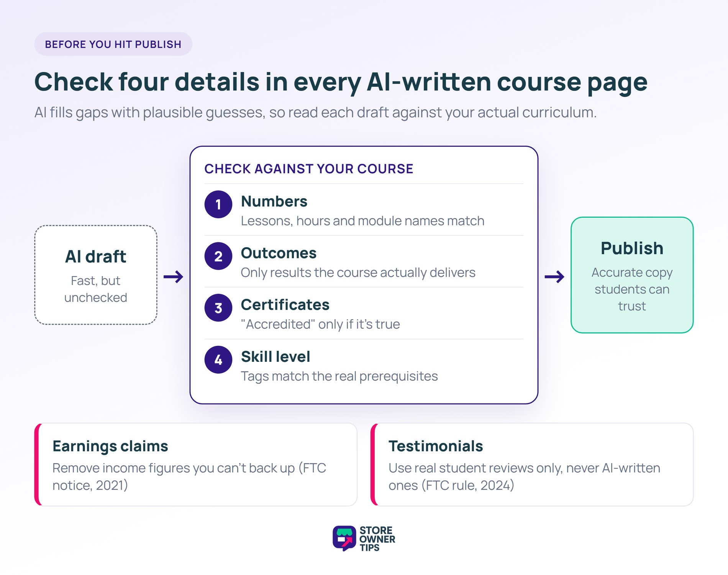Click the Store Owner Tips storefront logo icon
This screenshot has width=728, height=575.
click(344, 538)
